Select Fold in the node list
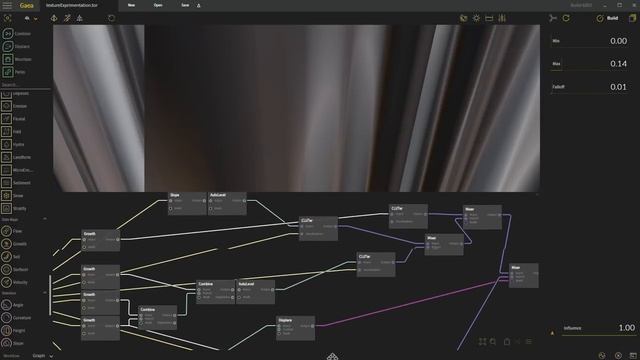 coord(11,132)
